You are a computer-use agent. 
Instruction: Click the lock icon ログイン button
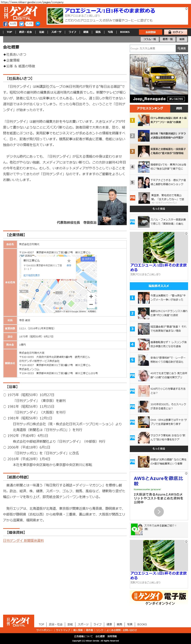pyautogui.click(x=175, y=32)
